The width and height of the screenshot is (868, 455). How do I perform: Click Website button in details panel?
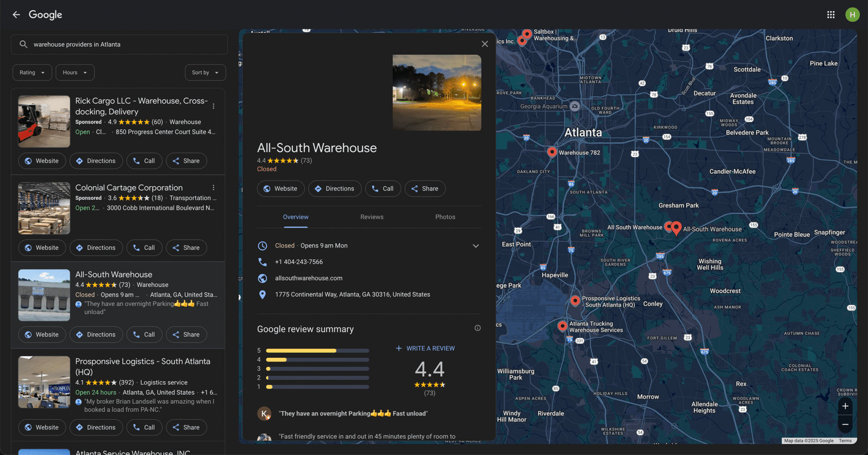click(280, 189)
